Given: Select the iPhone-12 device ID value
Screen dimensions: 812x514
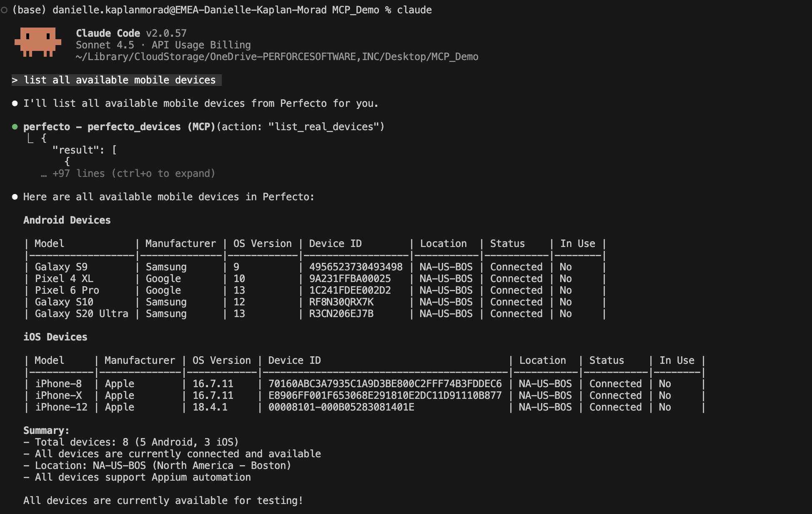Looking at the screenshot, I should pos(341,407).
